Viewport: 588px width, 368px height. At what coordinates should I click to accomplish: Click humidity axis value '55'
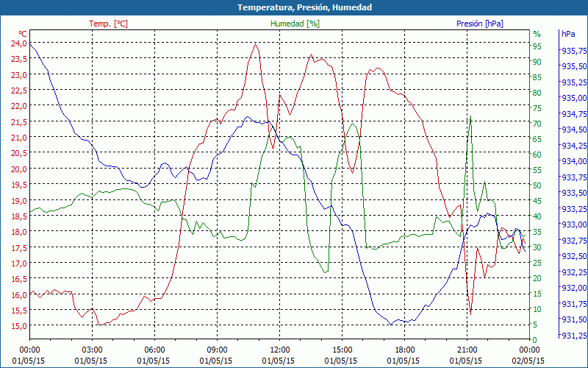tap(537, 170)
